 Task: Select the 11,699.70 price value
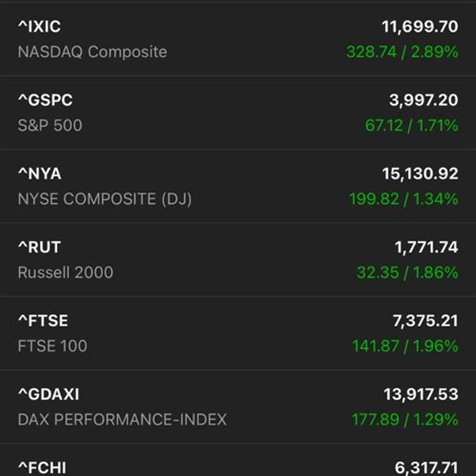pyautogui.click(x=419, y=27)
